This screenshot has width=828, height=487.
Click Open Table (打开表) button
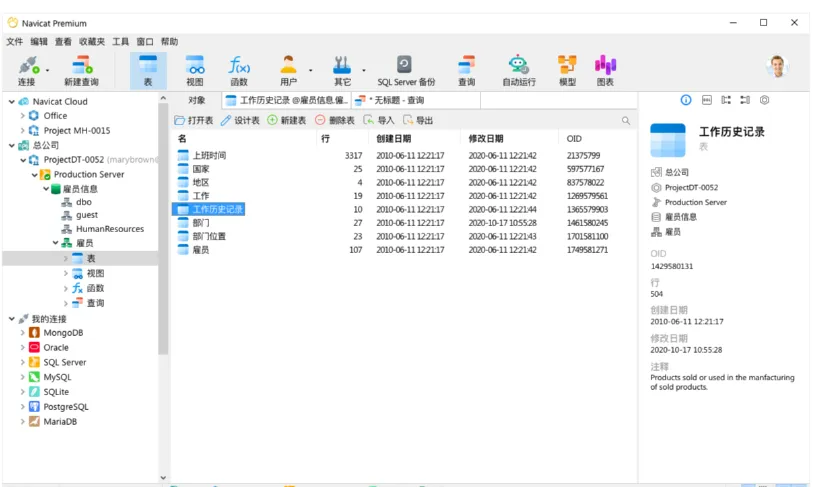click(x=194, y=120)
